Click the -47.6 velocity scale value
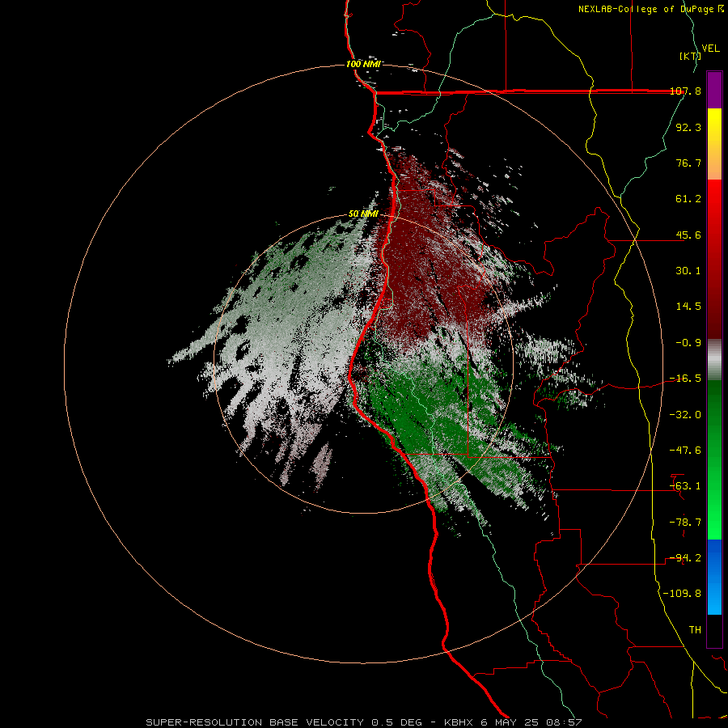Image resolution: width=728 pixels, height=728 pixels. (685, 451)
